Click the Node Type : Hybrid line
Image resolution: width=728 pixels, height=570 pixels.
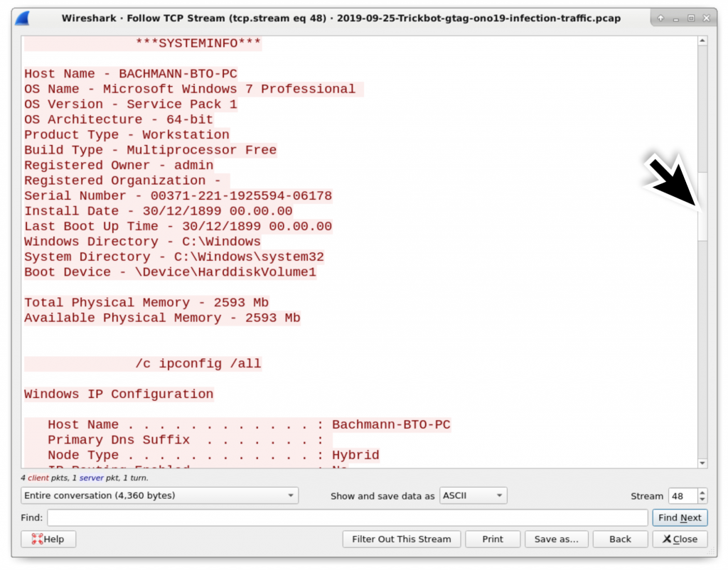202,456
